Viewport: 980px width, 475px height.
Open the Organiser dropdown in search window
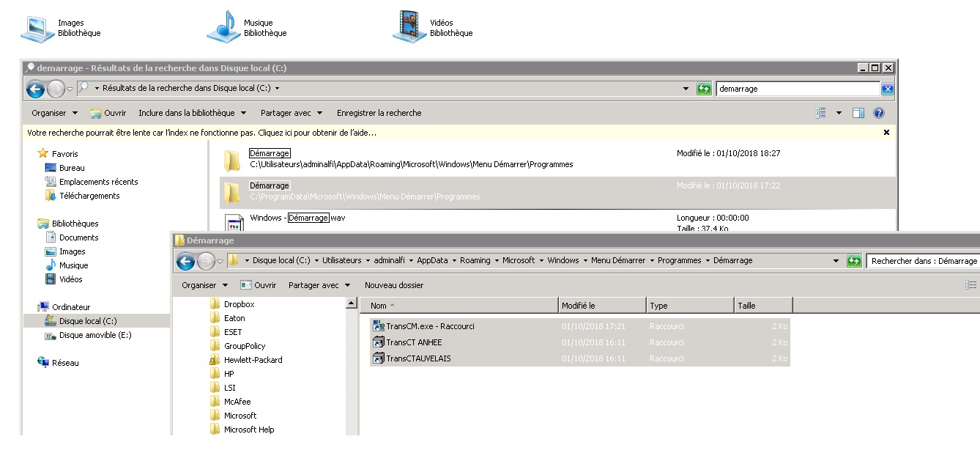pos(55,113)
